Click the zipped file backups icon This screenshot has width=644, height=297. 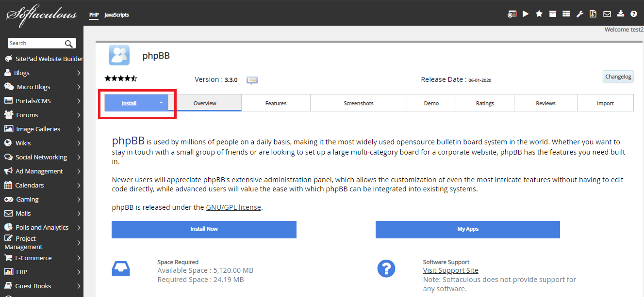(593, 14)
